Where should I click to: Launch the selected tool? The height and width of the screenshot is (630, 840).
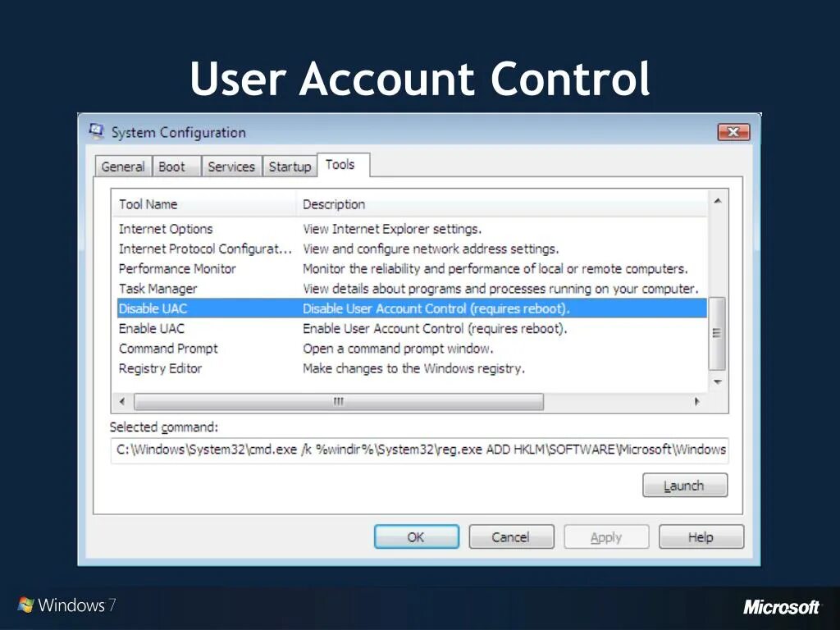[685, 486]
